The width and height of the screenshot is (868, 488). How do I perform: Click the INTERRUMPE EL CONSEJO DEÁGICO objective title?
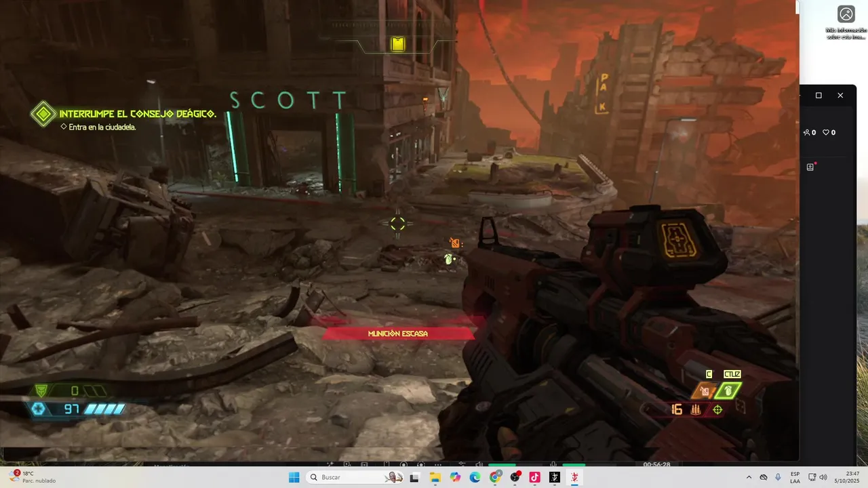(x=138, y=114)
